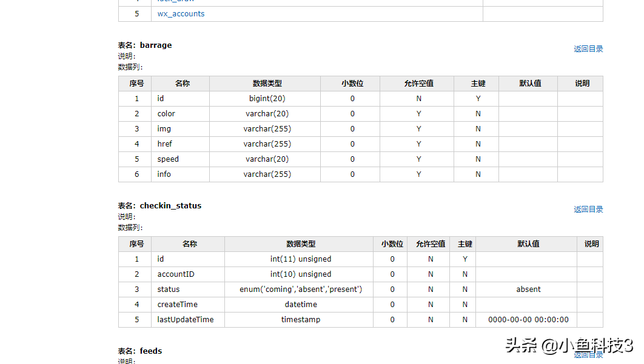
Task: Click 小数位 header in barrage table
Action: click(x=351, y=84)
